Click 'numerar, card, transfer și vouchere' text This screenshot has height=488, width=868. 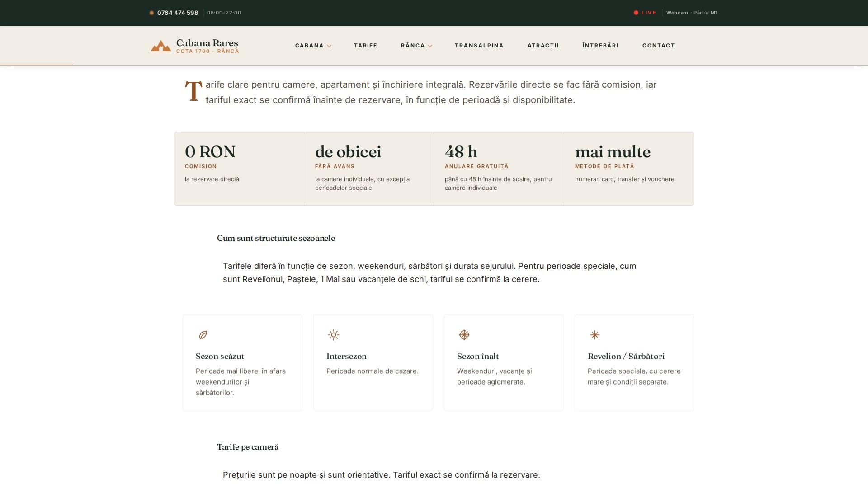624,179
